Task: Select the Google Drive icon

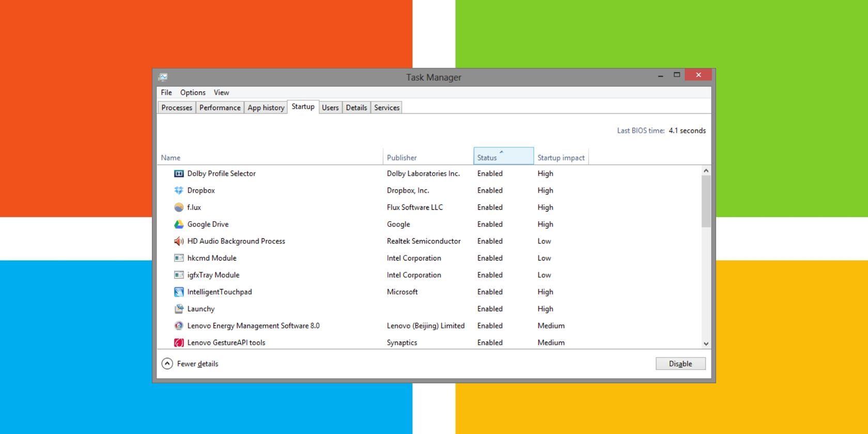Action: 179,224
